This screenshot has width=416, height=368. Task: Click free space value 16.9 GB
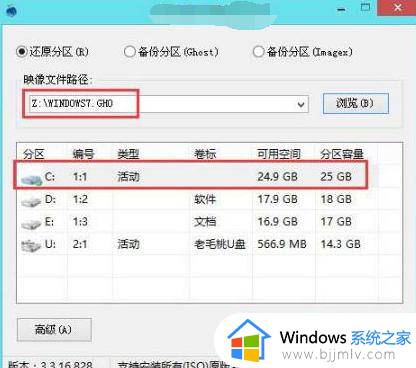(277, 222)
